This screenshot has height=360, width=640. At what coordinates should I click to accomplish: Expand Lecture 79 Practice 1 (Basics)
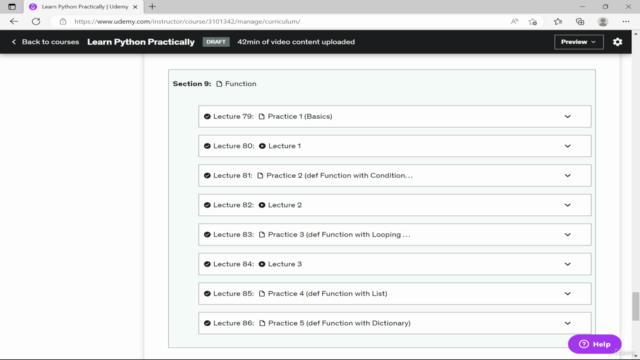(x=567, y=116)
